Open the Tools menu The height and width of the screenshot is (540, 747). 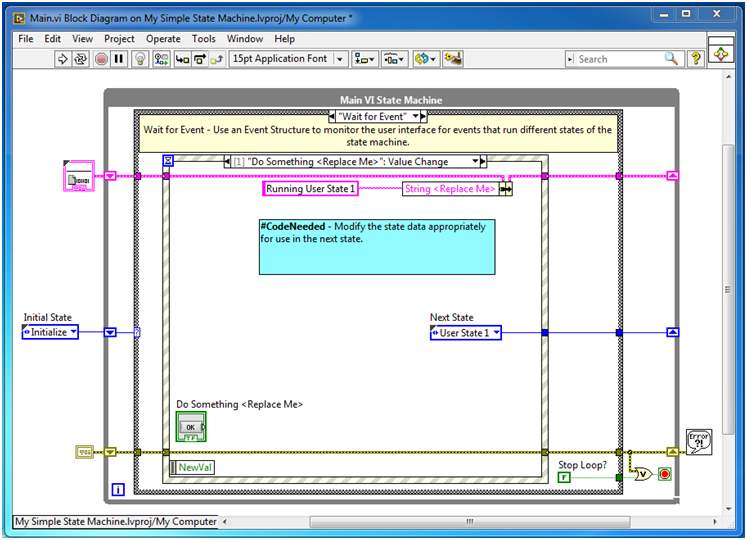(x=203, y=39)
